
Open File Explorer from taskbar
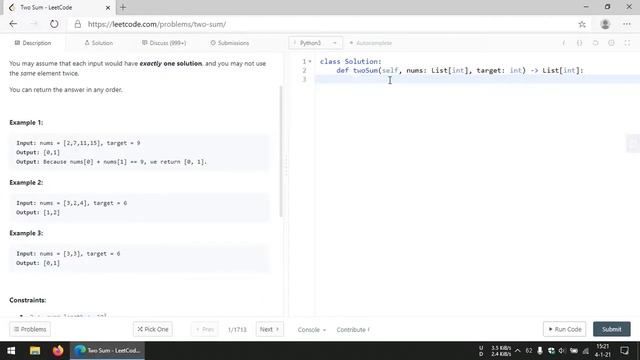(x=35, y=351)
